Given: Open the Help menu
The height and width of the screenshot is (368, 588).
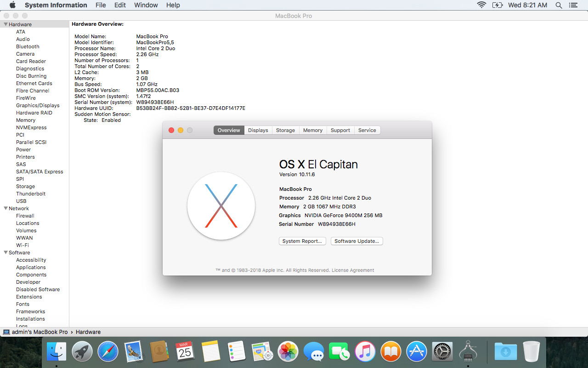Looking at the screenshot, I should tap(173, 5).
